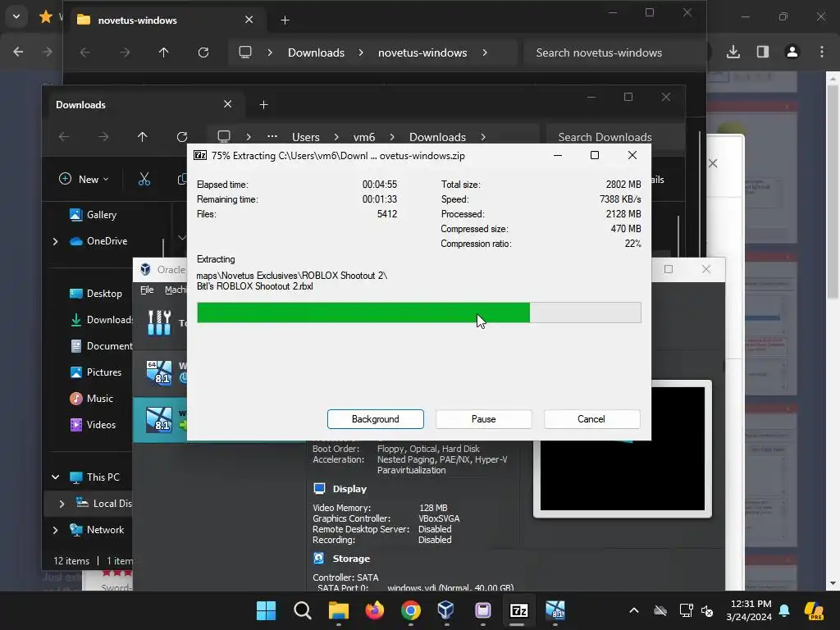Image resolution: width=840 pixels, height=630 pixels.
Task: Click the VM preview thumbnail in VirtualBox
Action: click(x=623, y=449)
